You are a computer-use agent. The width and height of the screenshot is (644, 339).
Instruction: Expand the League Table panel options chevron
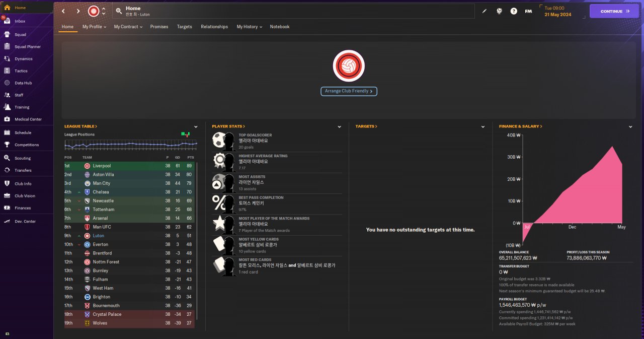click(x=196, y=127)
